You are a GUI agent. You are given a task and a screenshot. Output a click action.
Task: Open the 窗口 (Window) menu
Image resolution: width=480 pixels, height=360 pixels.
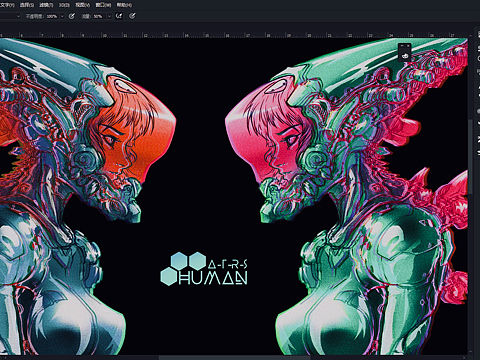tap(103, 5)
